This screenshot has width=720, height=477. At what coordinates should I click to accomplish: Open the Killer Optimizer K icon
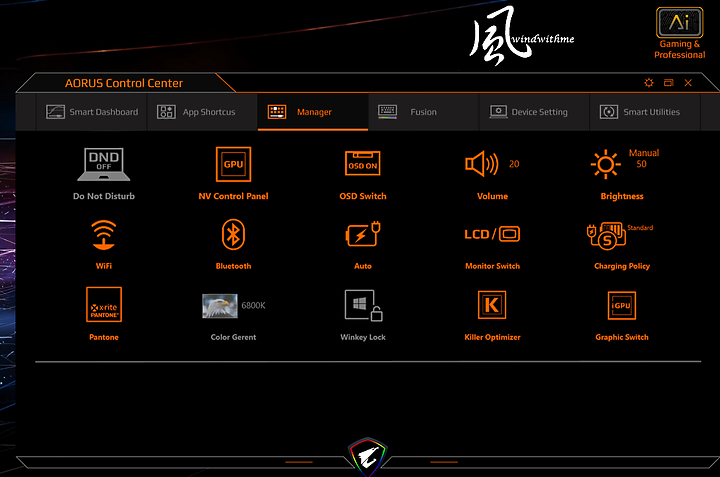tap(492, 304)
